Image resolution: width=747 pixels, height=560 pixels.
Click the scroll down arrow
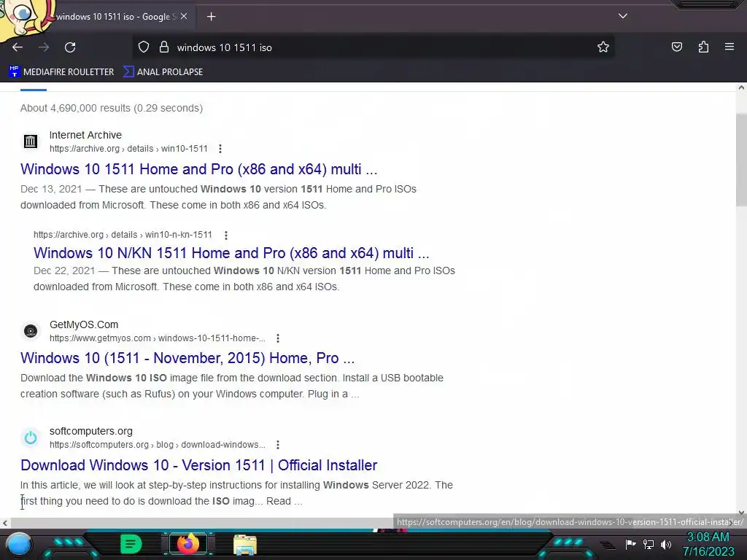click(x=741, y=513)
